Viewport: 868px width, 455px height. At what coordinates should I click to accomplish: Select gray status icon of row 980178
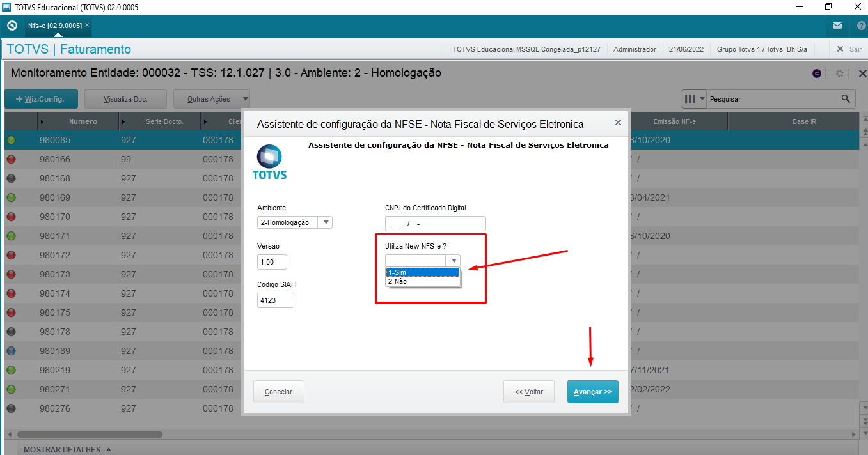click(x=12, y=332)
